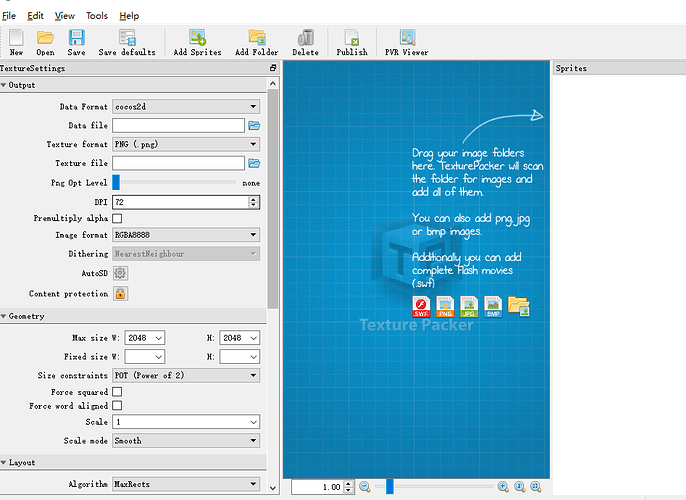Screen dimensions: 686x500
Task: Collapse the Geometry section
Action: (4, 316)
